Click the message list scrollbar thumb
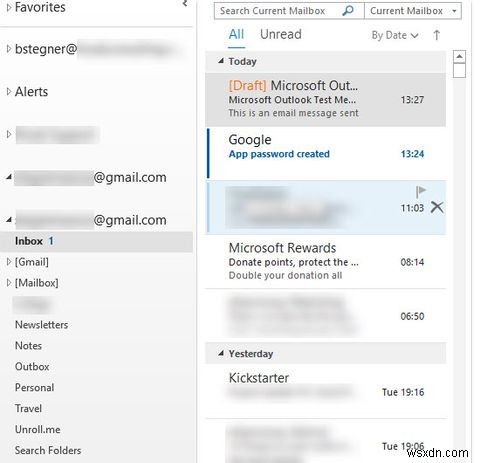Screen dimensions: 480x463 [459, 71]
